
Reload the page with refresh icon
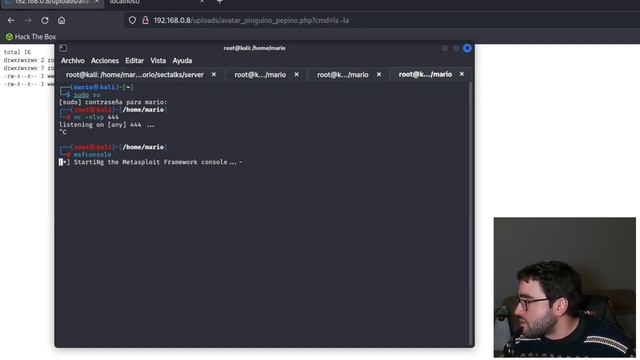pos(44,20)
